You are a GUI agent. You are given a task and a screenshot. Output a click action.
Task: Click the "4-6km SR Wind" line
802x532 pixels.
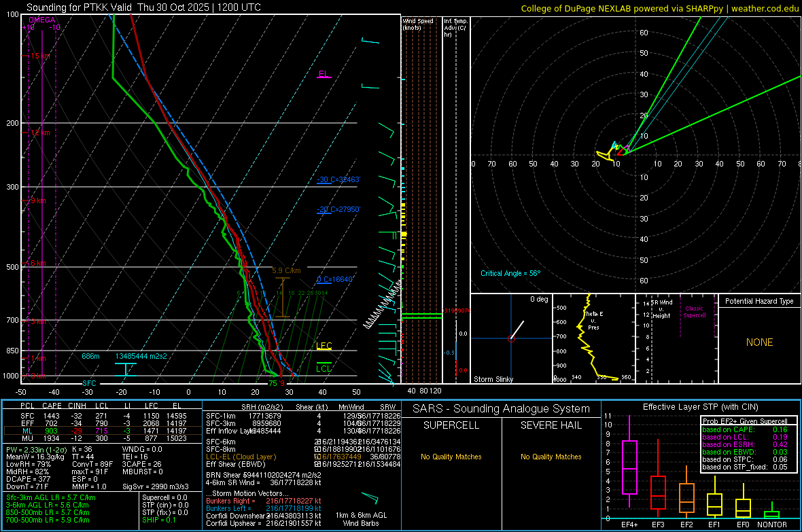pos(264,482)
